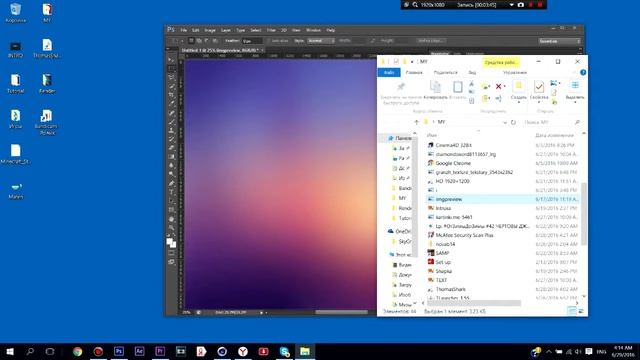Select the Brush tool
Viewport: 640px width, 360px height.
(x=171, y=122)
